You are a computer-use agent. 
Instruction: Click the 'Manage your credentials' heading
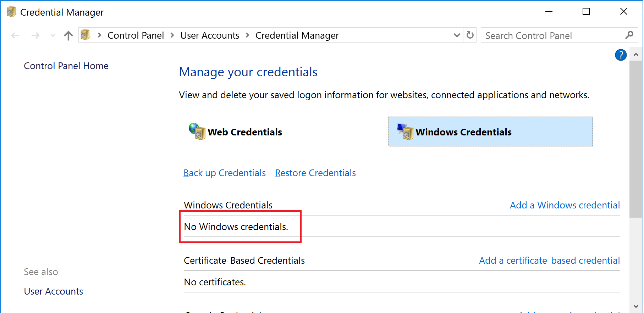pyautogui.click(x=248, y=72)
